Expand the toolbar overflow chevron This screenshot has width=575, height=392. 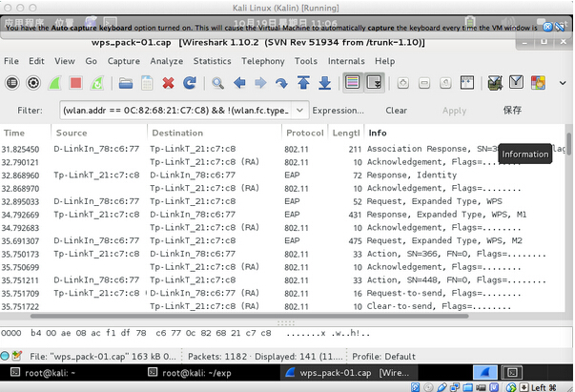(563, 83)
